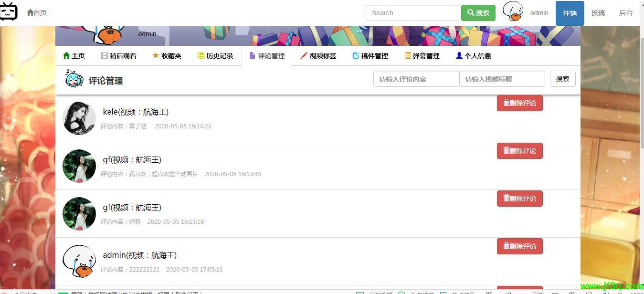Click the green 搜索 search button
Viewport: 644px width, 294px height.
click(x=478, y=13)
